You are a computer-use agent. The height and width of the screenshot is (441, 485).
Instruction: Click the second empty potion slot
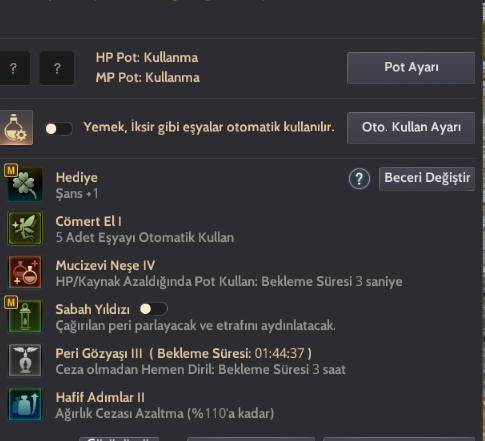57,68
